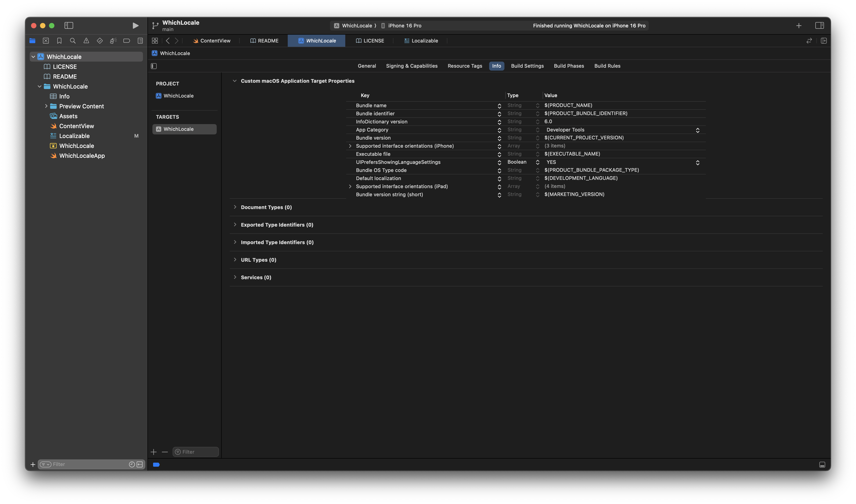
Task: Toggle the navigator sidebar icon
Action: tap(69, 25)
